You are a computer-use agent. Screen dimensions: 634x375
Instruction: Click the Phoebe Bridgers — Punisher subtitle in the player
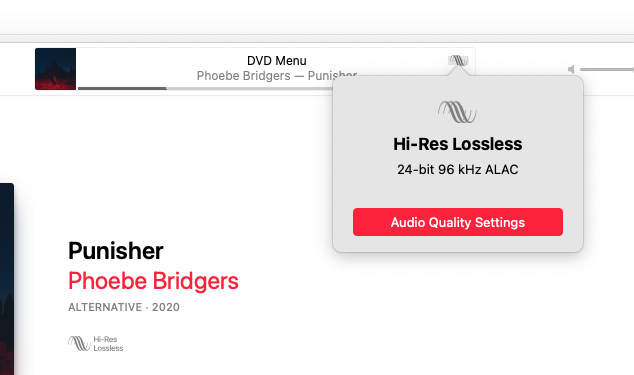277,75
